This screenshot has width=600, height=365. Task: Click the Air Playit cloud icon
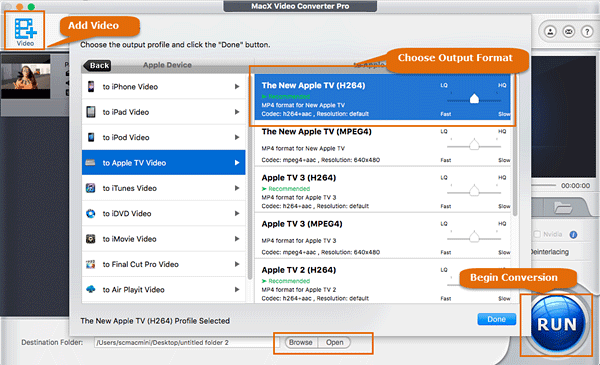pyautogui.click(x=91, y=289)
